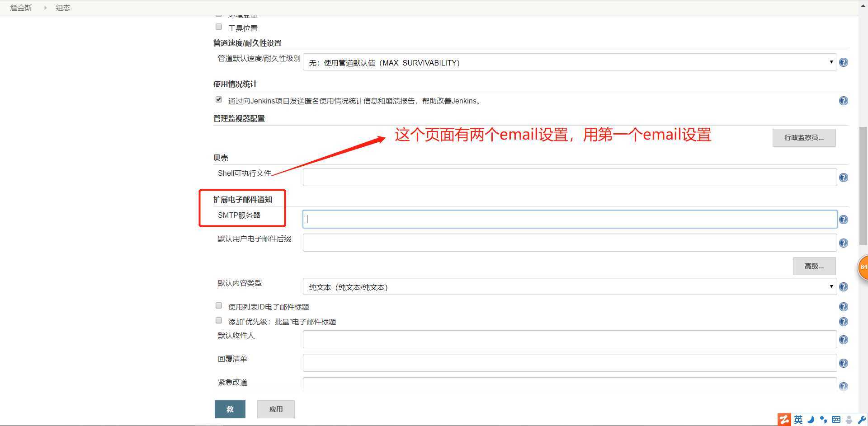Open help for 默认用户电子邮件后缀 field
The width and height of the screenshot is (868, 426).
click(844, 243)
